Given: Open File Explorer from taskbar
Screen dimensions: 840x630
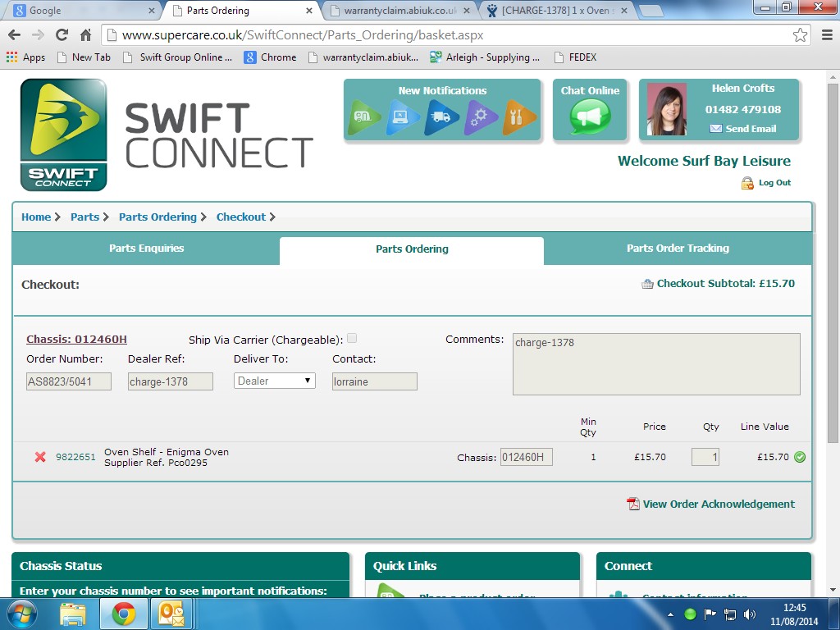Looking at the screenshot, I should point(73,614).
